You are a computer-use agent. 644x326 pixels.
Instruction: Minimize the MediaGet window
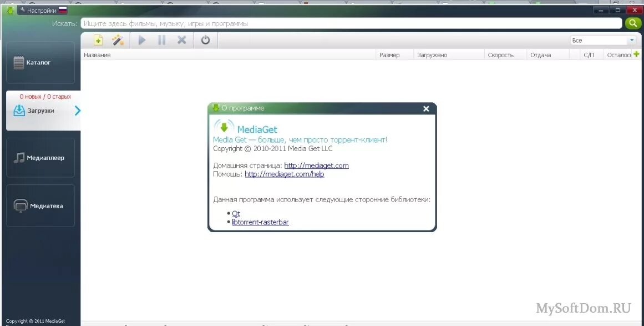601,11
